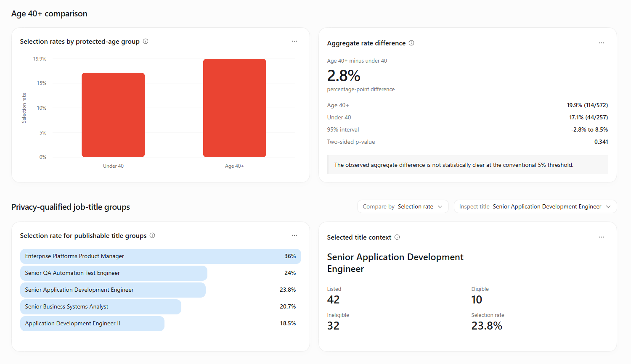Click the Two-sided p-value label

[351, 142]
